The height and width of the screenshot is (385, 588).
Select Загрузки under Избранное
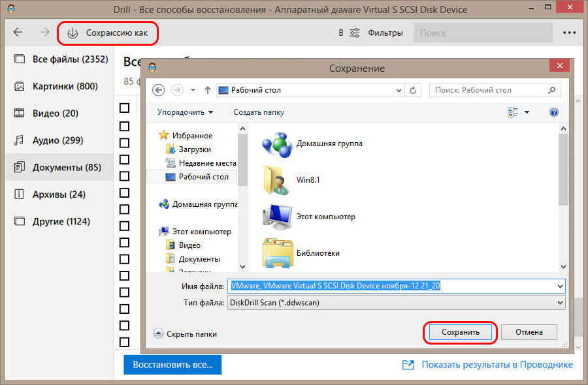188,149
